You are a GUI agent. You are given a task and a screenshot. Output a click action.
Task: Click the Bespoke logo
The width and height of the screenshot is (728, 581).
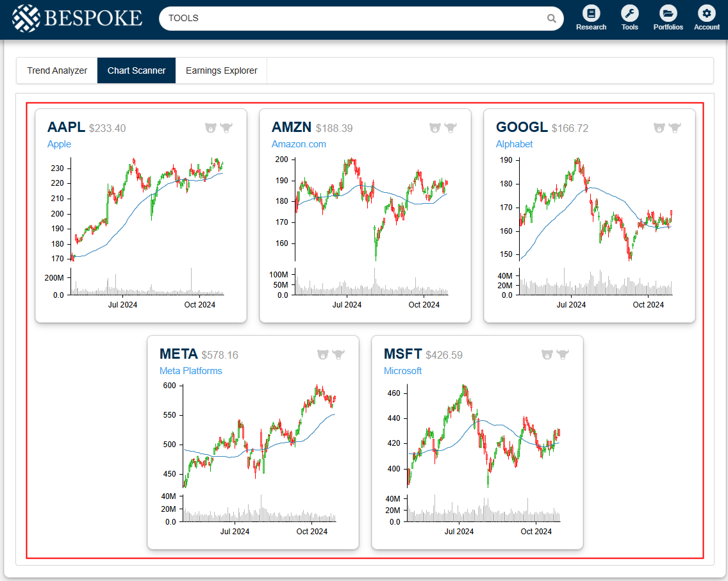[76, 18]
